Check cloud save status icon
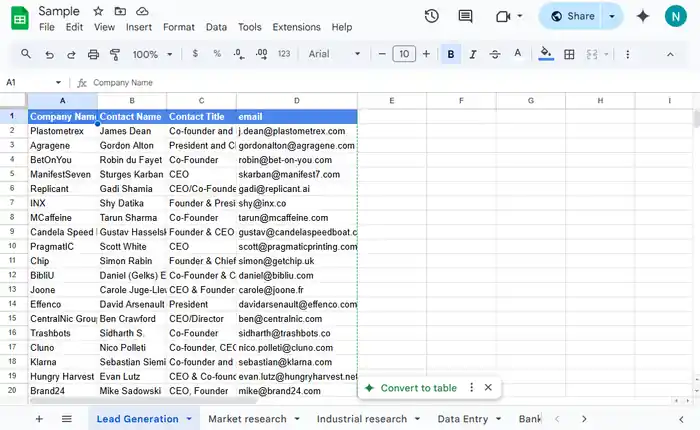Viewport: 700px width, 430px height. (142, 11)
